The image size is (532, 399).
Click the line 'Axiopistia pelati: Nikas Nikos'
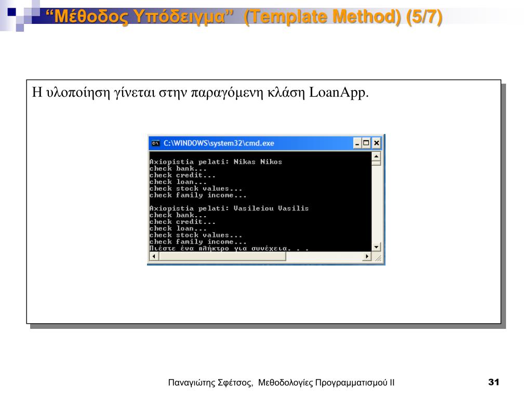click(216, 162)
